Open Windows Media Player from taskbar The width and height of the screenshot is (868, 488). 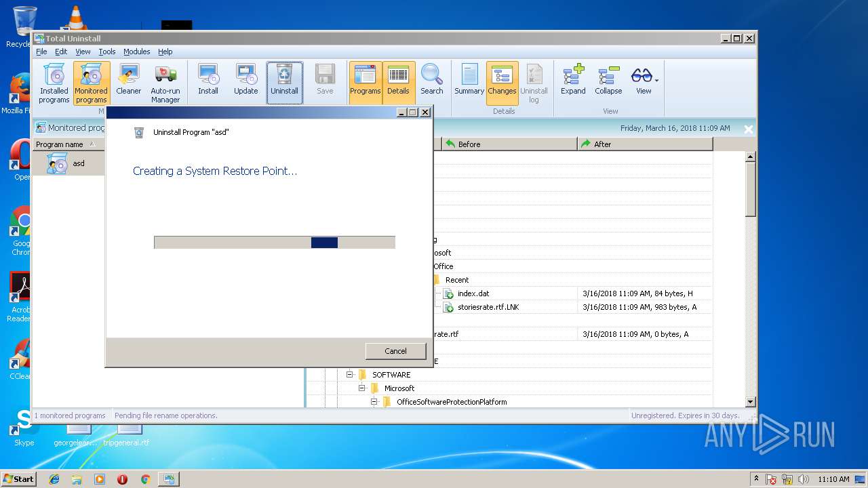tap(100, 479)
